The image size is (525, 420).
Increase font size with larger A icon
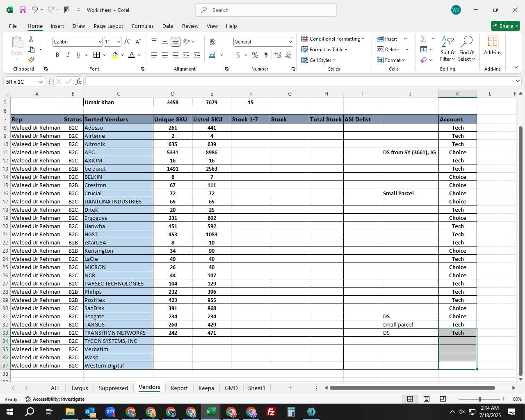tap(127, 41)
